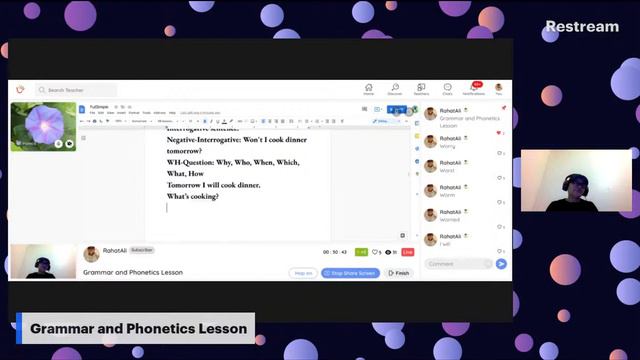Screen dimensions: 640x360
Task: Open the Home tab in top navigation
Action: pos(369,89)
